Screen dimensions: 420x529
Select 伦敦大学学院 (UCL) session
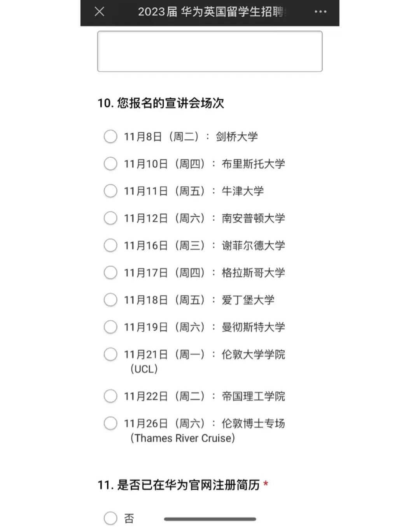tap(110, 355)
